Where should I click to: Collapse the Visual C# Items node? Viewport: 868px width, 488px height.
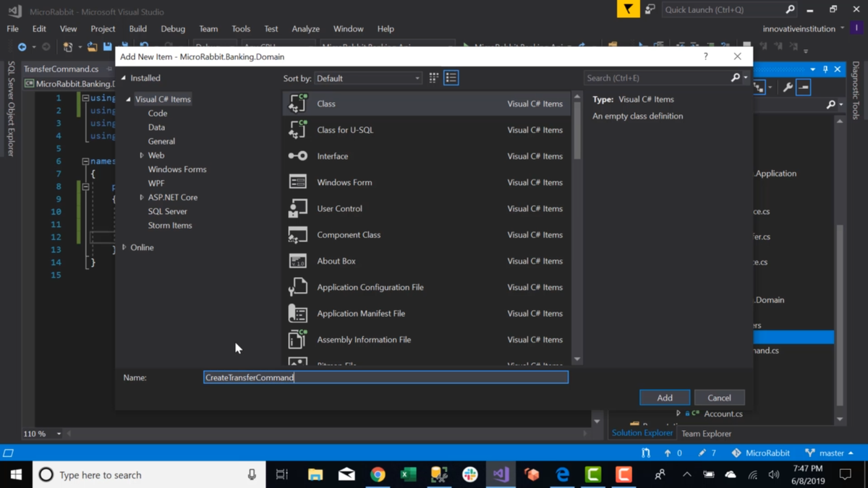click(129, 99)
